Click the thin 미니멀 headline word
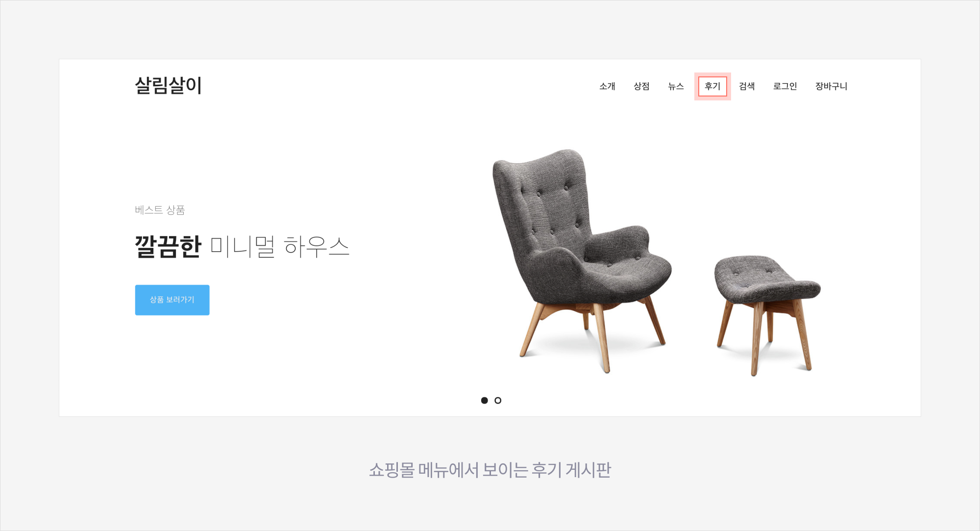 click(x=243, y=246)
